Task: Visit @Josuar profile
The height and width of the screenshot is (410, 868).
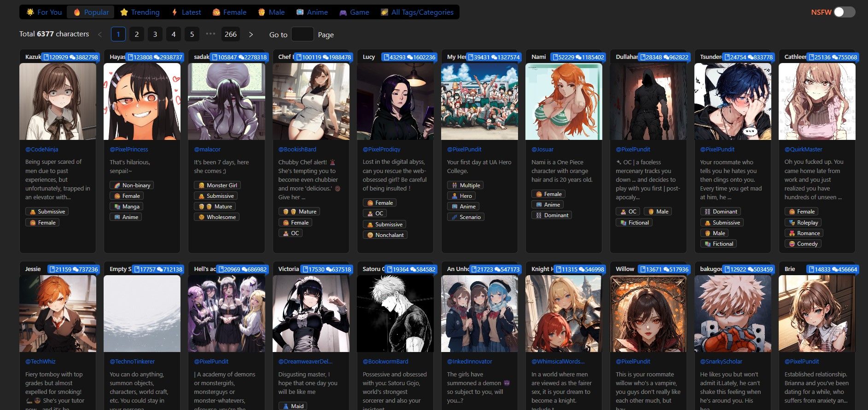Action: (542, 149)
